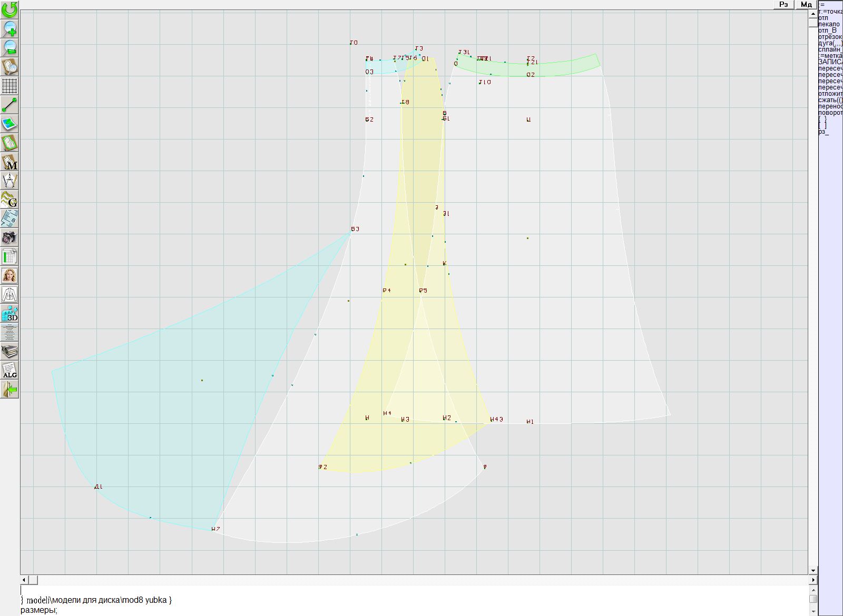Open the ALG algorithm document icon
843x616 pixels.
9,370
